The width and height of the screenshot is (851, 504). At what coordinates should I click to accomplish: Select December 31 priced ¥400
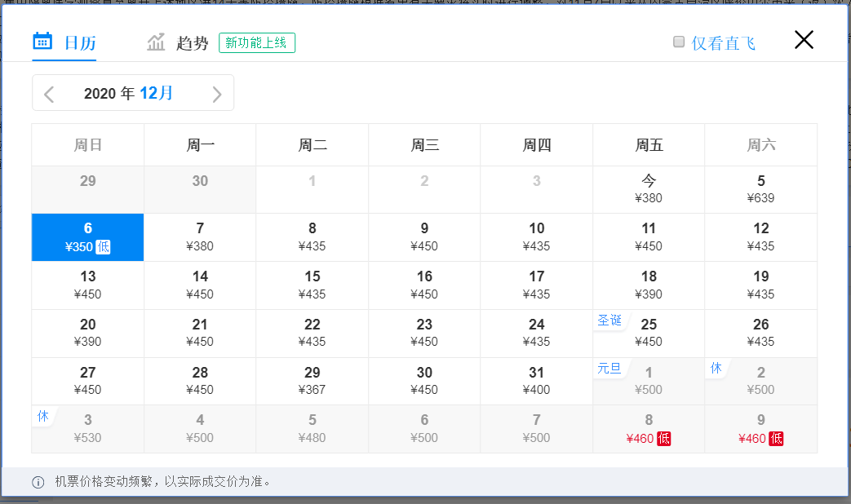coord(536,381)
